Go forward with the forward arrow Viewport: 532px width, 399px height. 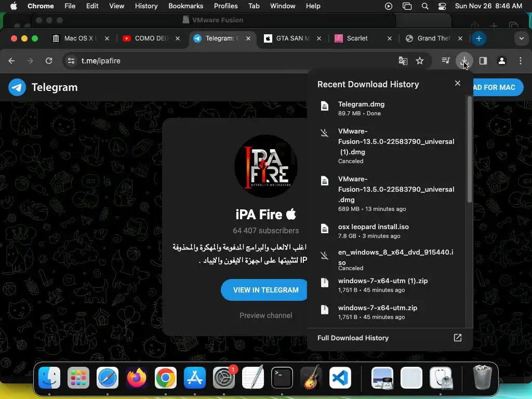coord(30,61)
